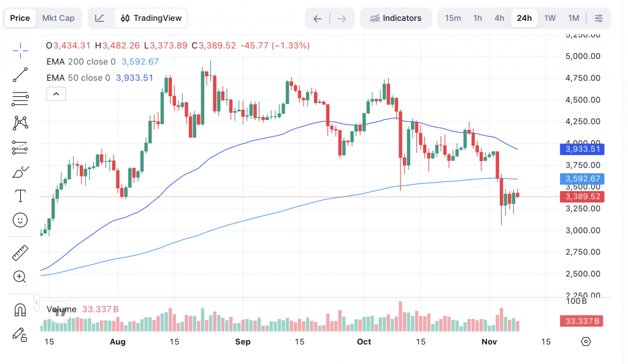Screen dimensions: 628x364
Task: Switch to the 1W timeframe
Action: coord(549,18)
